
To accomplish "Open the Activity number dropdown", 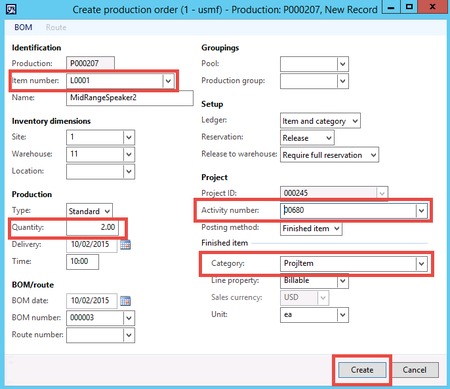I will [x=421, y=211].
